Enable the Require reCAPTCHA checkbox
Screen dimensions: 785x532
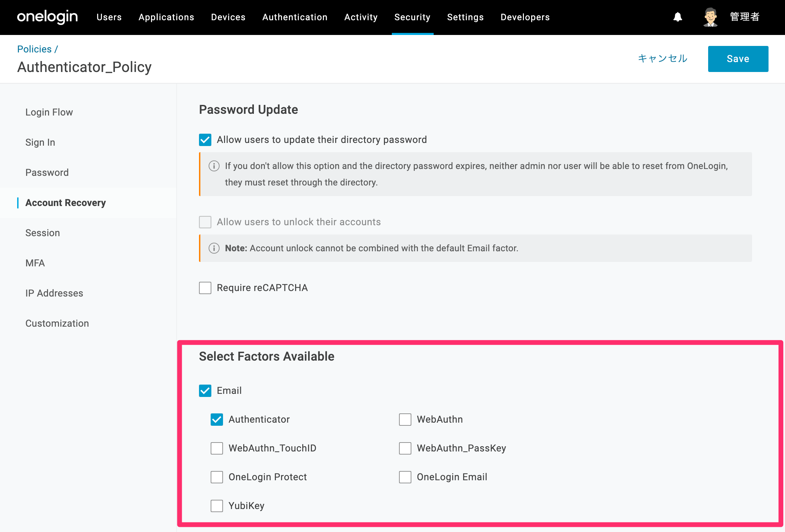[x=205, y=288]
